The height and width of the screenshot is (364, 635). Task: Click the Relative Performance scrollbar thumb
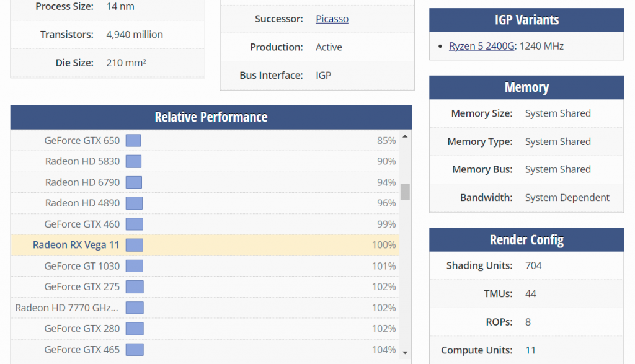coord(405,192)
